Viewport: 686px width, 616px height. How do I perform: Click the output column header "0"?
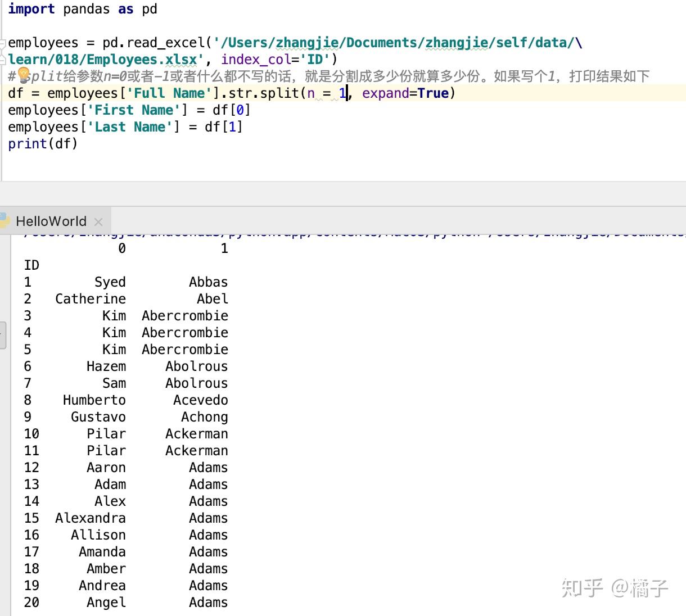click(x=122, y=248)
